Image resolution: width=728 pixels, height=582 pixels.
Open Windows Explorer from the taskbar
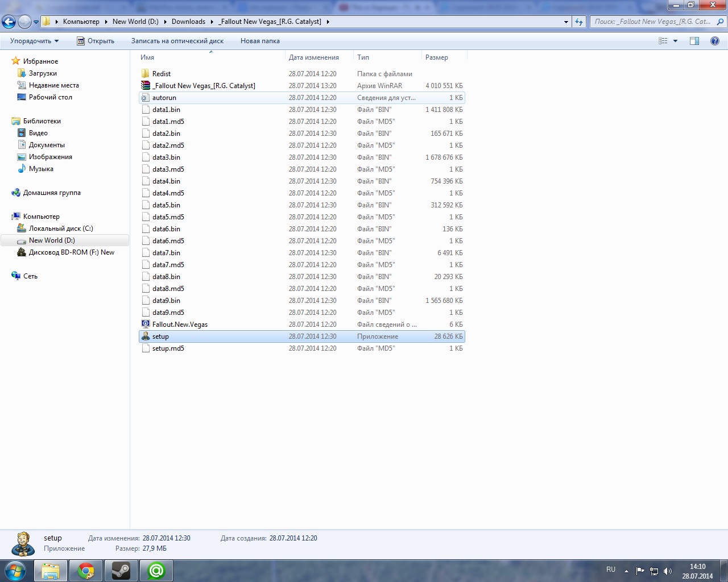[x=51, y=571]
